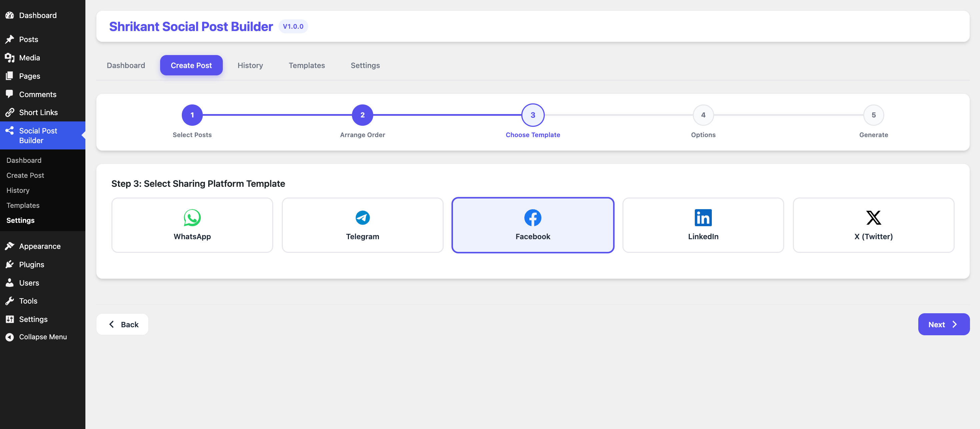This screenshot has width=980, height=429.
Task: Select the Telegram template card
Action: [x=362, y=225]
